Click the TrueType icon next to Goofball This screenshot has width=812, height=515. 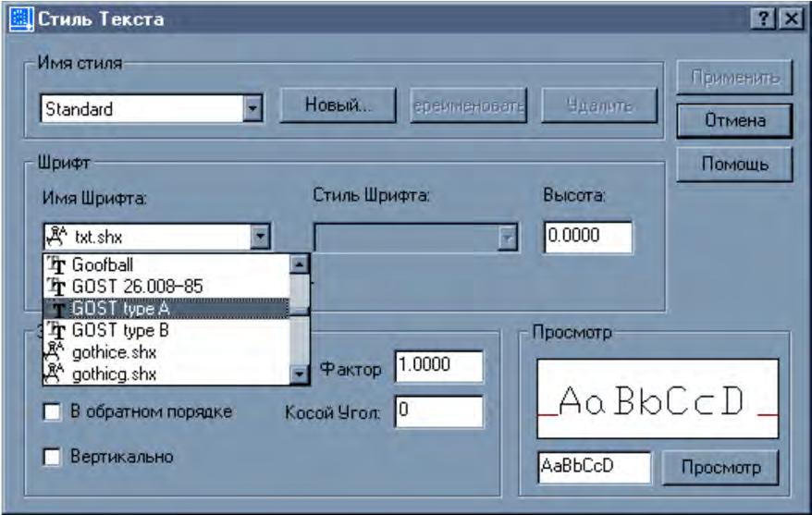56,265
